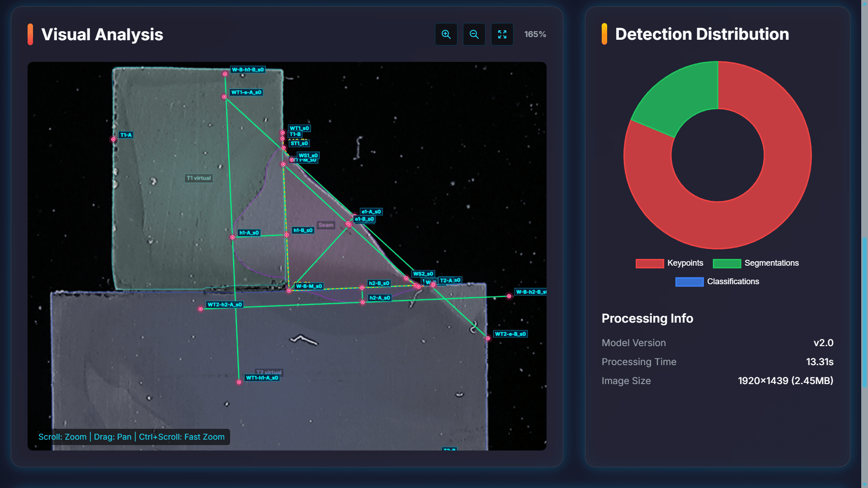Image resolution: width=868 pixels, height=488 pixels.
Task: Click the Seam segmentation label
Action: 326,225
